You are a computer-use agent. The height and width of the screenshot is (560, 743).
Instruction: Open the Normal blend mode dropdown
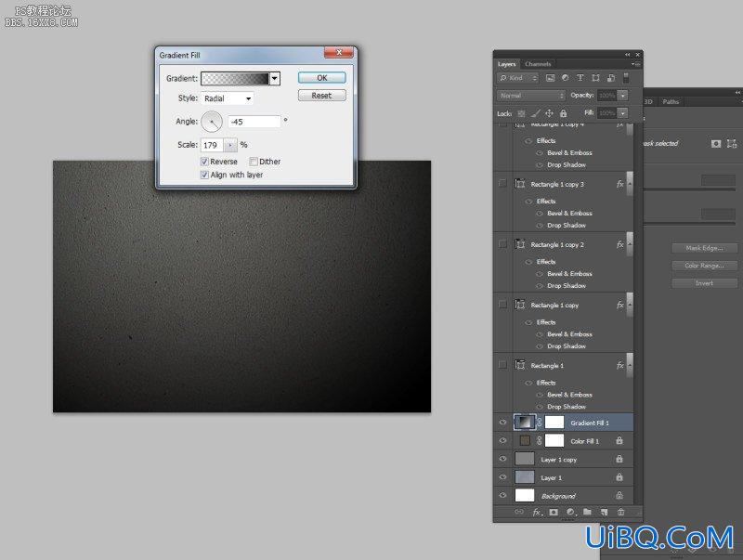[x=531, y=96]
